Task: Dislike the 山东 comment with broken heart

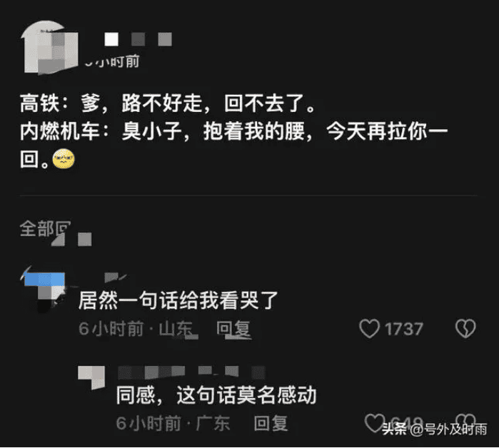Action: click(465, 328)
